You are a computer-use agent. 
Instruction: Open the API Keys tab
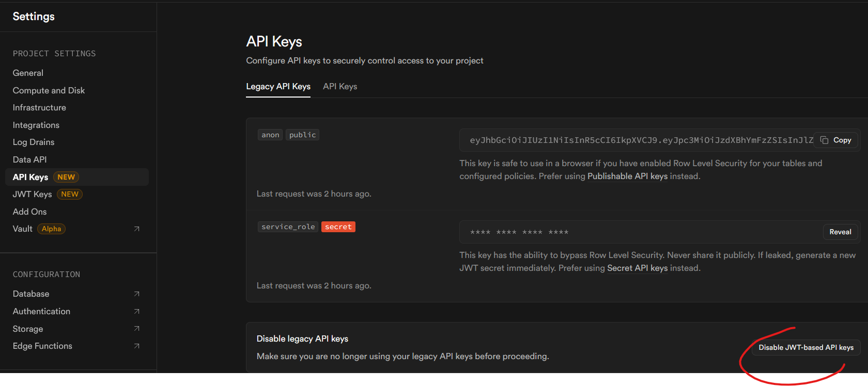pyautogui.click(x=340, y=86)
